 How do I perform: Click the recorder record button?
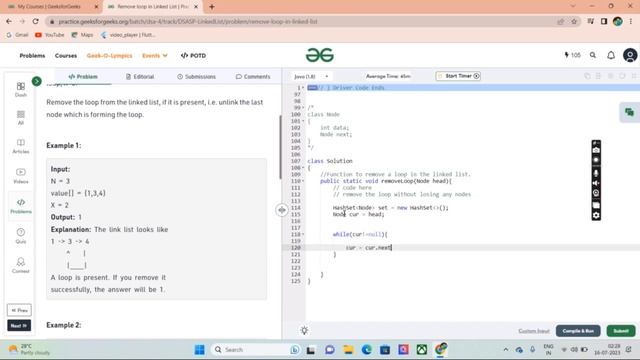[596, 160]
